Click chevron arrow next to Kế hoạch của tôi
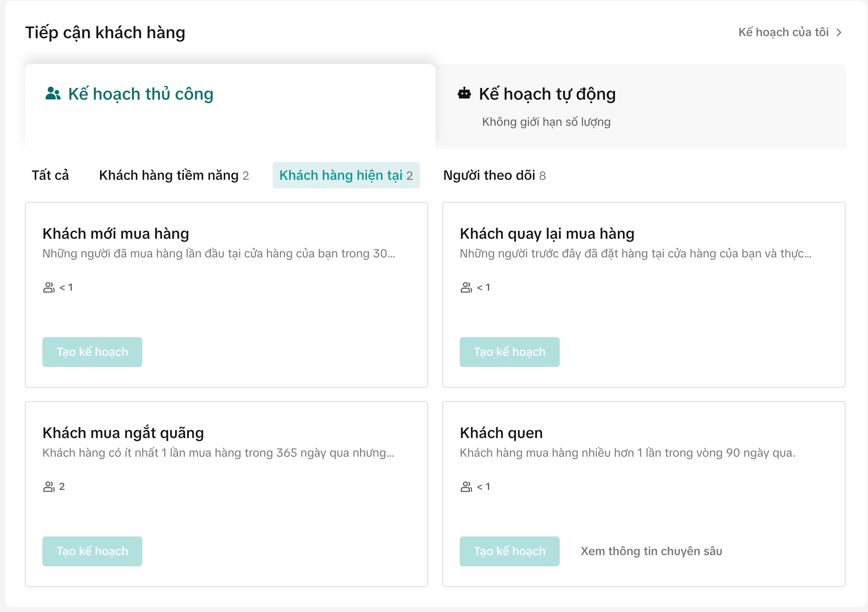Viewport: 868px width, 612px height. pyautogui.click(x=839, y=32)
